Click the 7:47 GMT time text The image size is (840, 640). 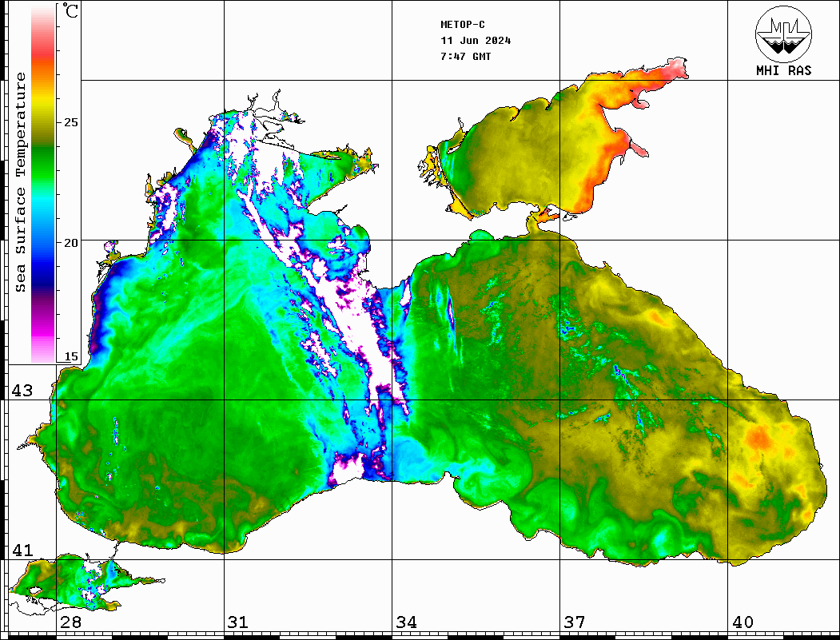465,56
